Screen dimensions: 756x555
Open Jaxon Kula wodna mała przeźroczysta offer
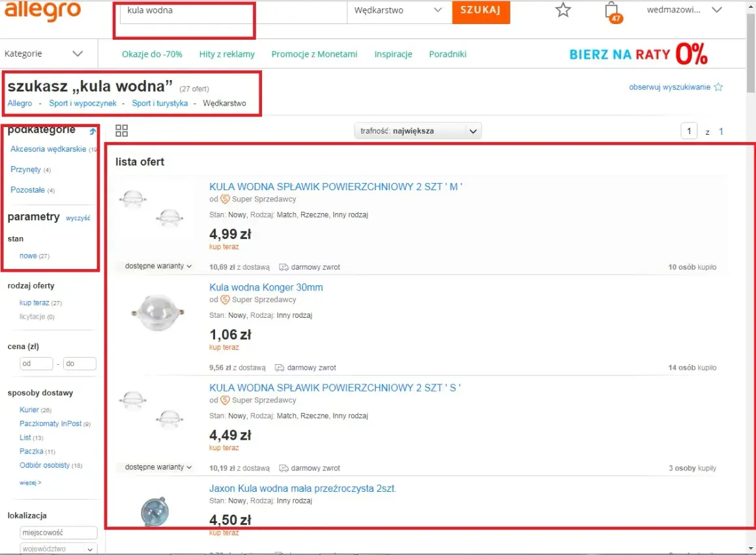click(303, 489)
